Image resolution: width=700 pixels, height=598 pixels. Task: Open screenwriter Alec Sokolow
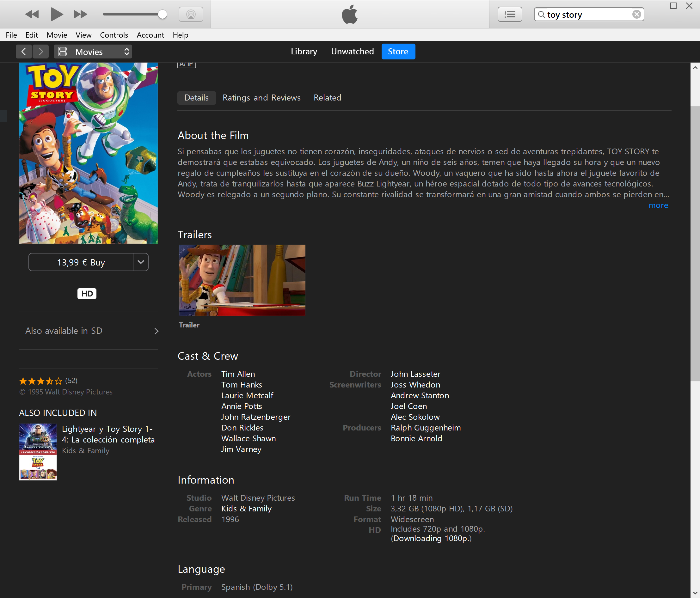tap(415, 417)
